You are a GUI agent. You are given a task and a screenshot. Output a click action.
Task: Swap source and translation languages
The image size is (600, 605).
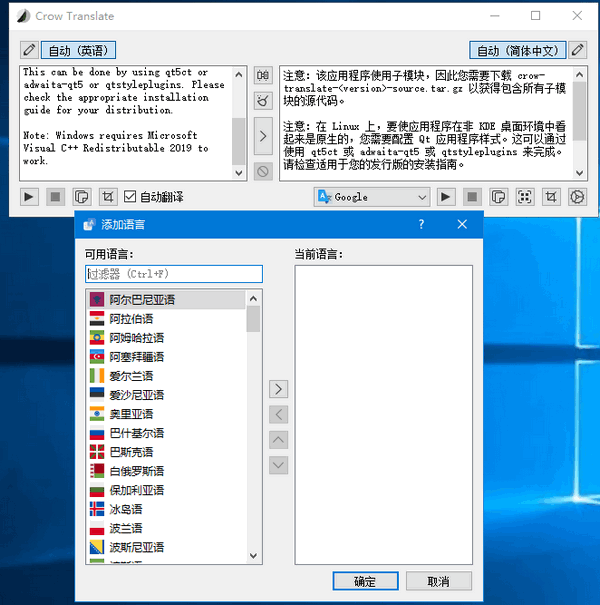click(263, 75)
